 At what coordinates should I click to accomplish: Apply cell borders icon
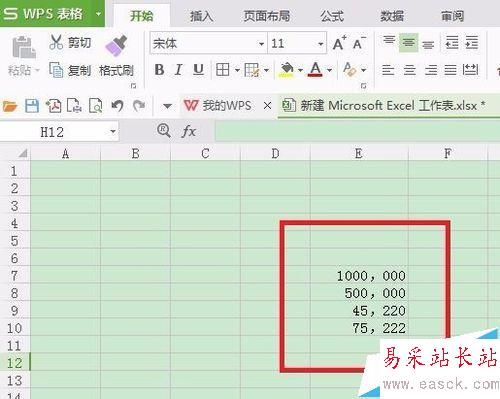click(x=222, y=70)
